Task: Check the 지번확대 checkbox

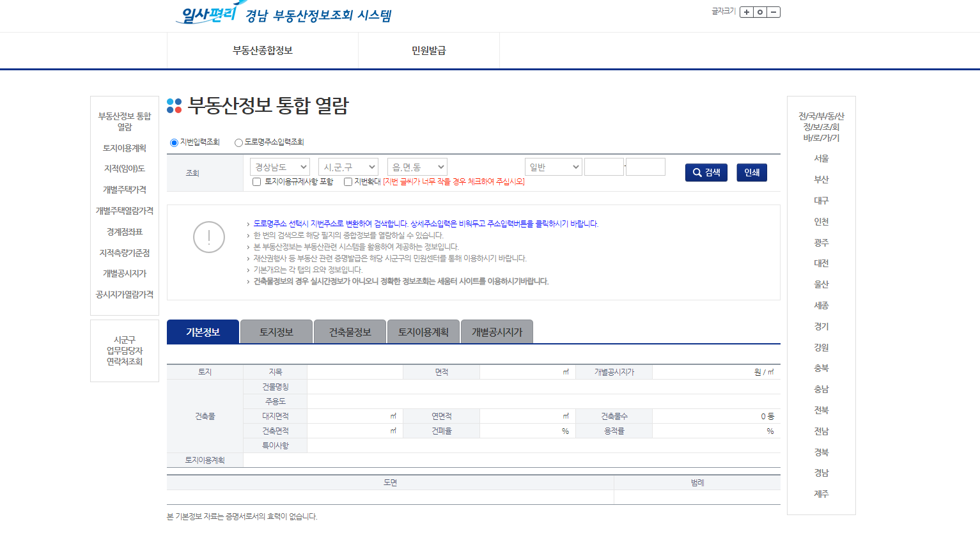Action: [x=348, y=183]
